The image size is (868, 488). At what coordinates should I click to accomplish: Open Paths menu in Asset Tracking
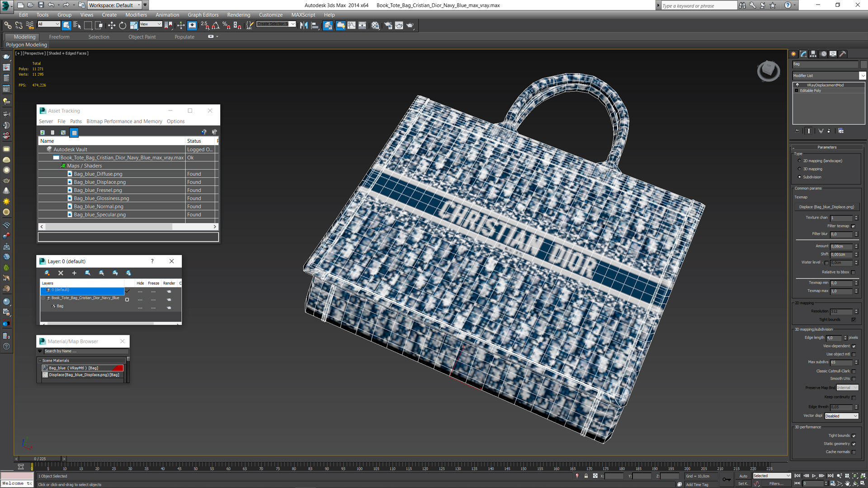coord(76,121)
